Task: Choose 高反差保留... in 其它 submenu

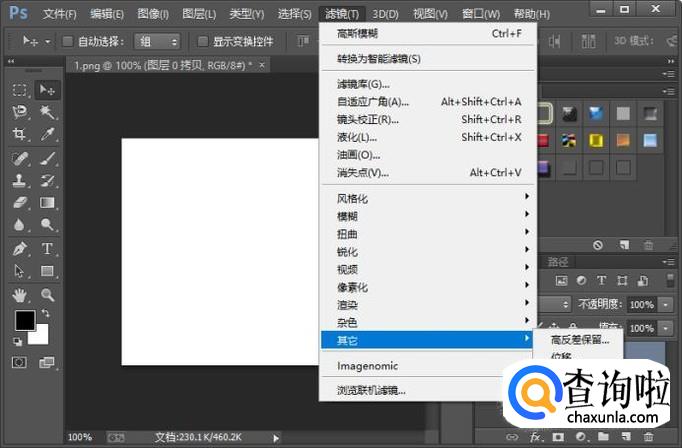Action: [x=579, y=340]
